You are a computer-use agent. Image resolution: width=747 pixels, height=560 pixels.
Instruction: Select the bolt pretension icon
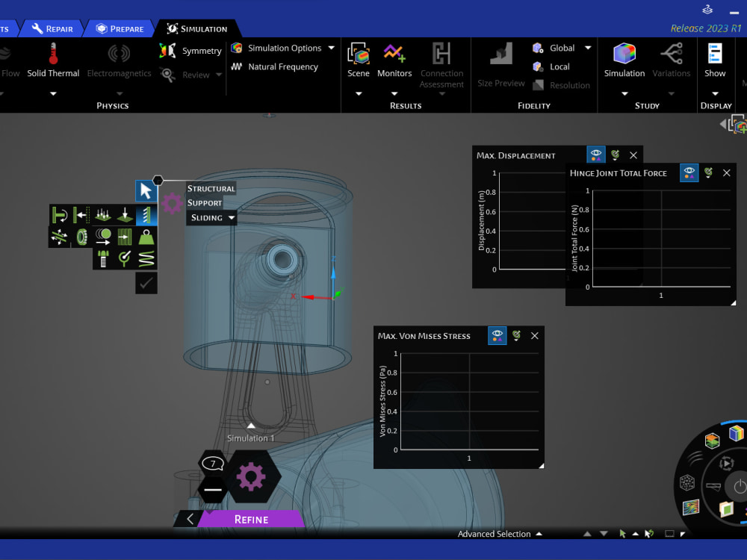coord(103,258)
